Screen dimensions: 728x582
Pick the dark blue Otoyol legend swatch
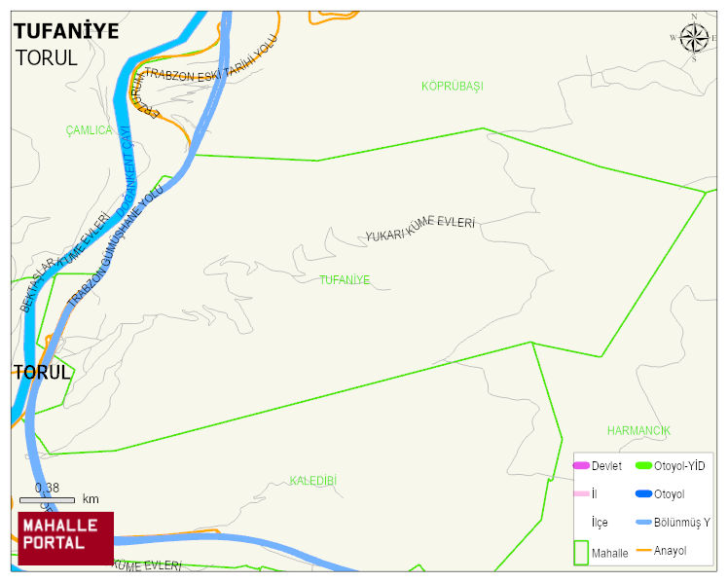(x=643, y=494)
